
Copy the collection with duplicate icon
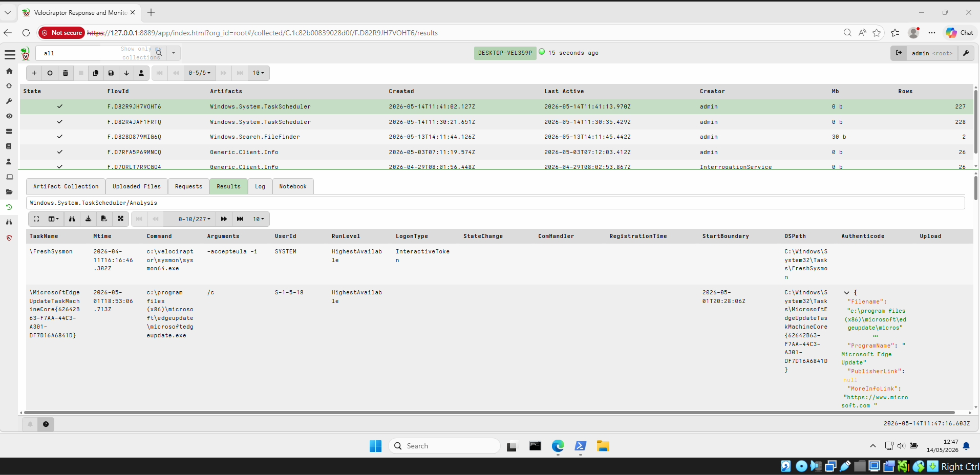(96, 73)
